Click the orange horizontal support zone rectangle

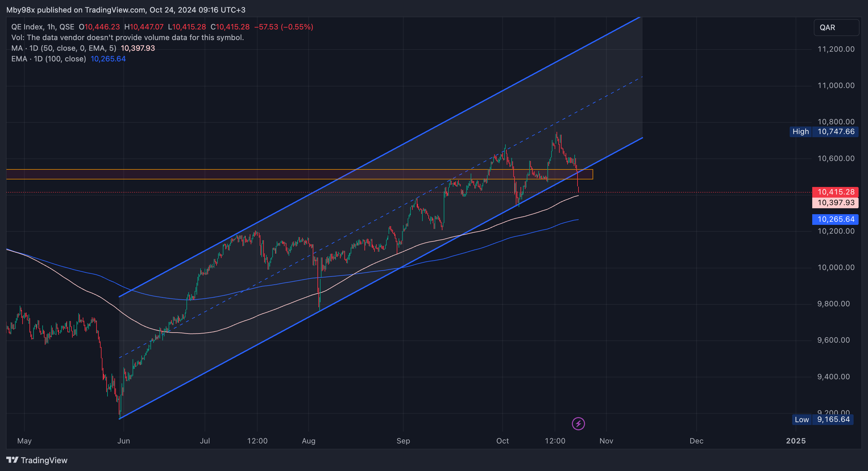click(x=300, y=174)
